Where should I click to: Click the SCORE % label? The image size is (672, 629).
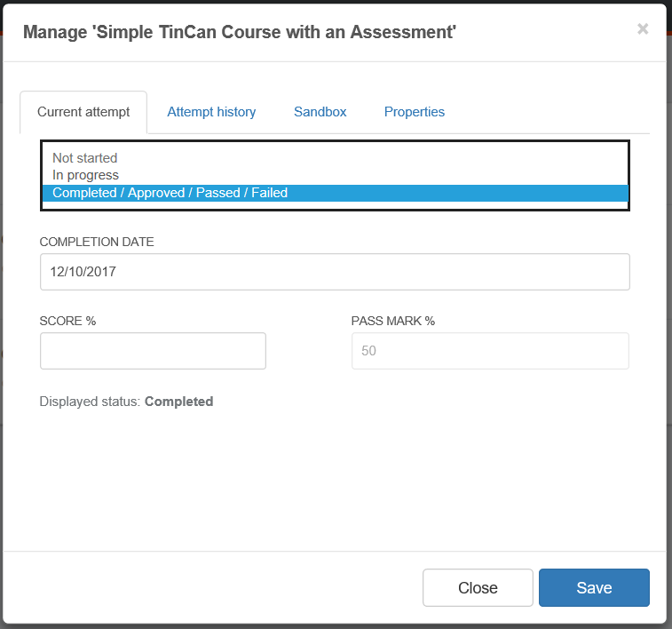click(67, 321)
